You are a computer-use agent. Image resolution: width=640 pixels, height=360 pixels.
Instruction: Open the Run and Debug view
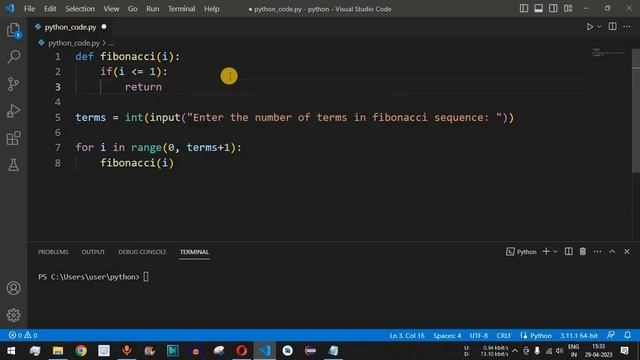(x=13, y=111)
